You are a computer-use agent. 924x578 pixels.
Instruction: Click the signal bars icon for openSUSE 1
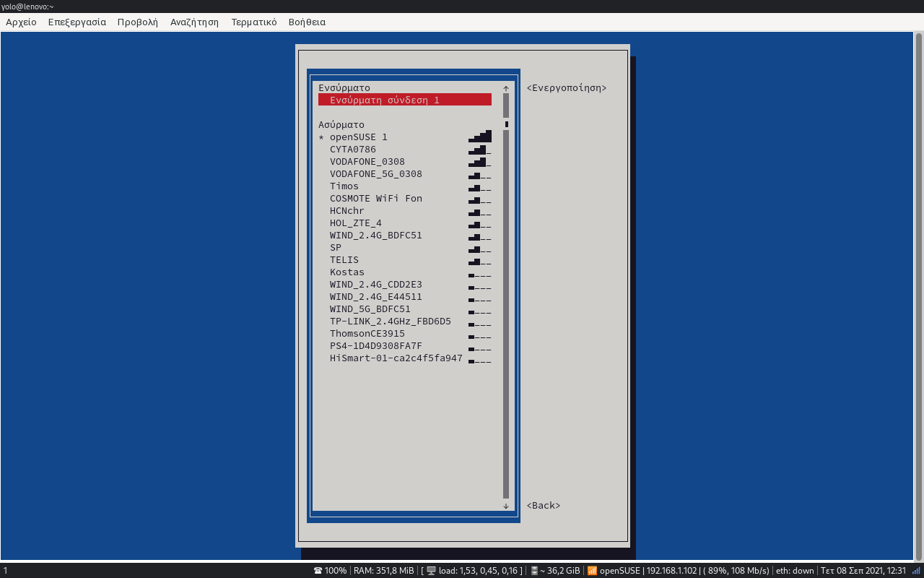point(480,137)
